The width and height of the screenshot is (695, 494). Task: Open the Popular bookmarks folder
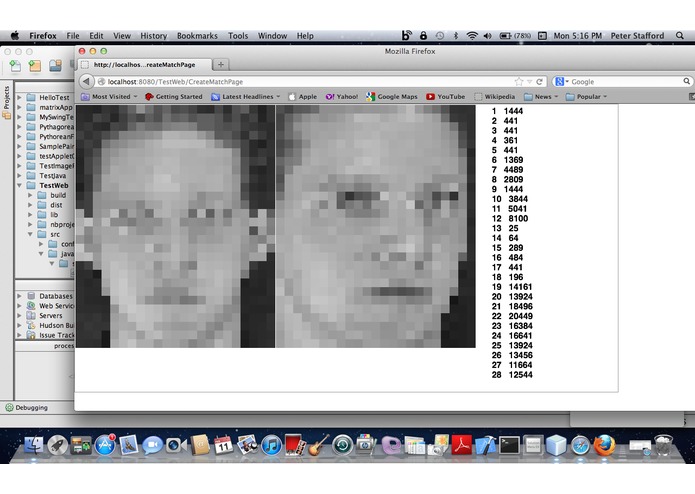[586, 97]
